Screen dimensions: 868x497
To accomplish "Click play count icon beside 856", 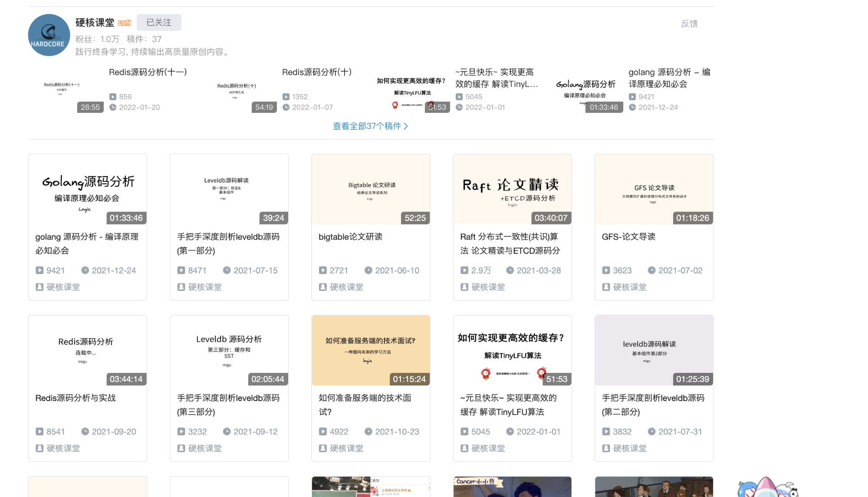I will tap(113, 97).
